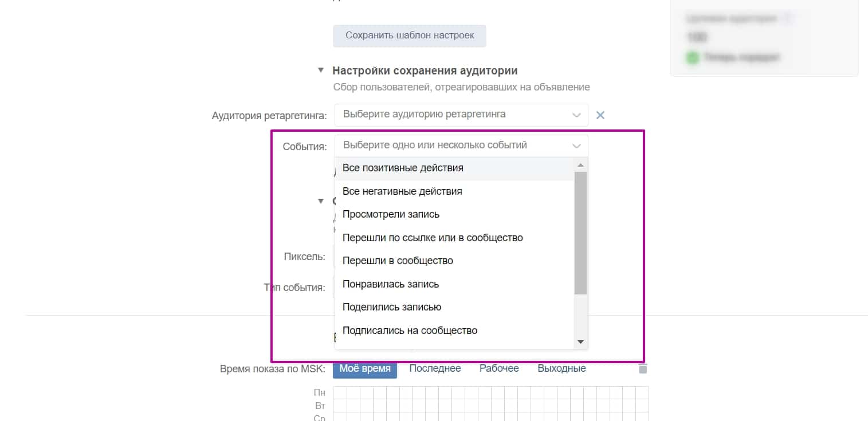
Task: Choose Поделились записью event
Action: pyautogui.click(x=454, y=307)
